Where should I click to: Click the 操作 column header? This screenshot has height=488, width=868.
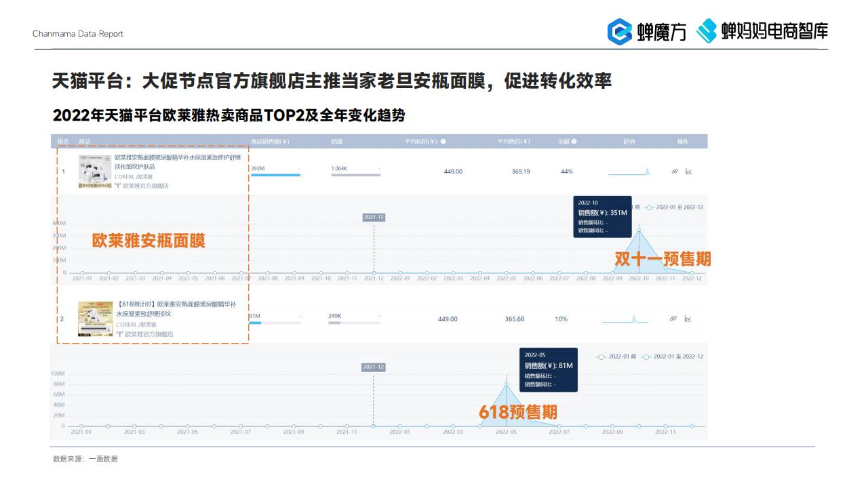(x=683, y=142)
